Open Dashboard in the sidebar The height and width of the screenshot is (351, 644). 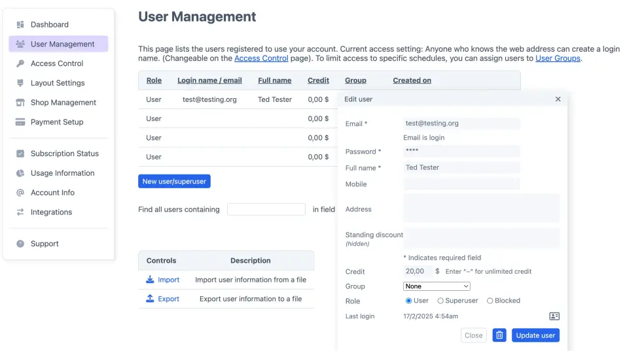click(x=50, y=25)
